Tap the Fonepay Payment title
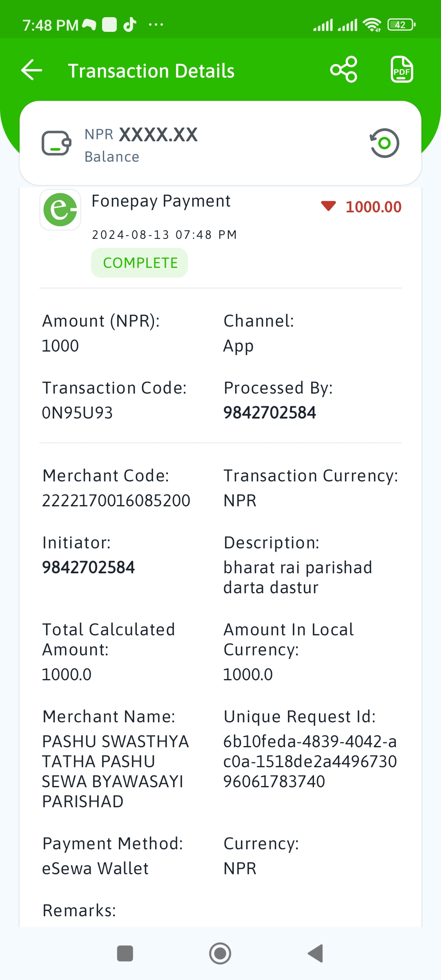 coord(161,201)
